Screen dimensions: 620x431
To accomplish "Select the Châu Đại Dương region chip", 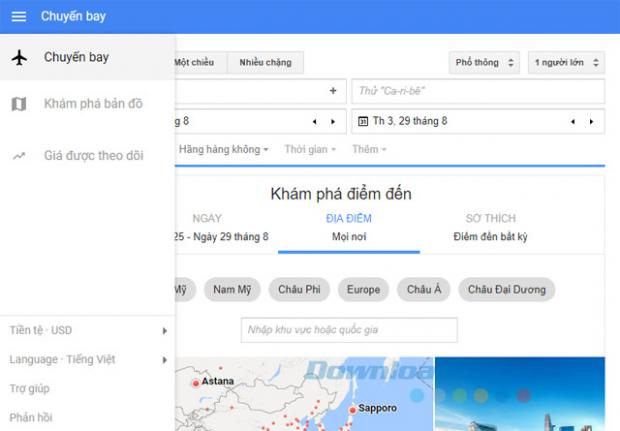I will (507, 290).
